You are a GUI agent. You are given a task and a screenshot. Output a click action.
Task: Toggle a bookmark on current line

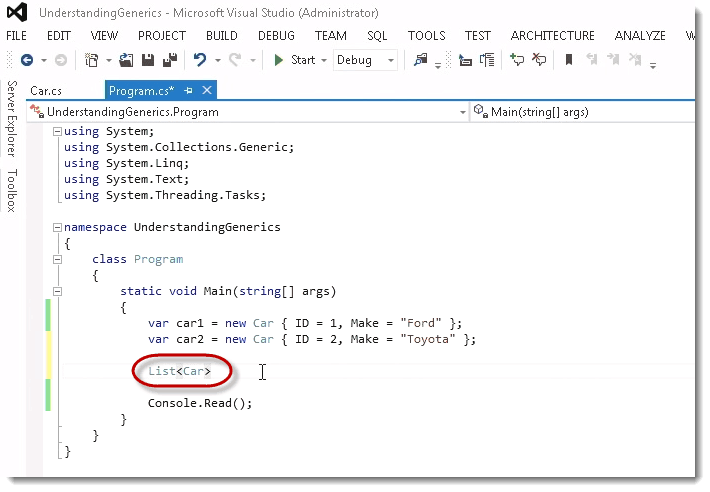pyautogui.click(x=569, y=60)
